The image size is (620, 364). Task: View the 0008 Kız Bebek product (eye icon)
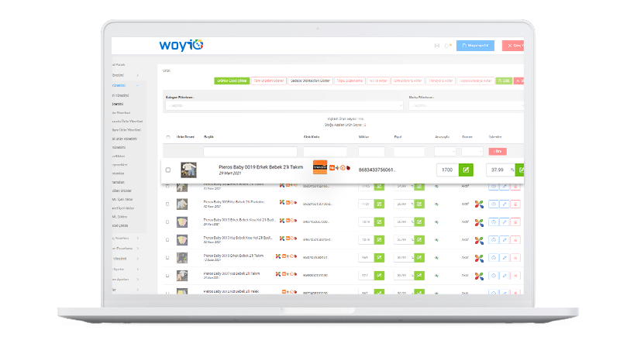(494, 204)
